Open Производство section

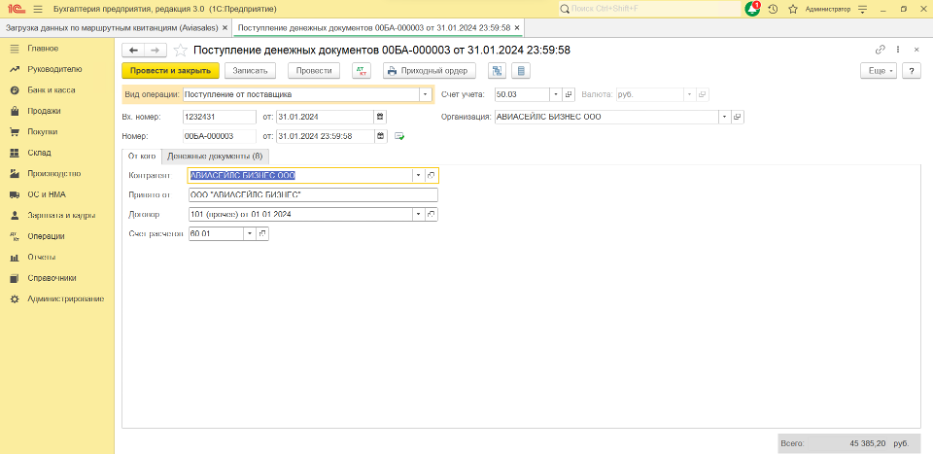tap(54, 173)
